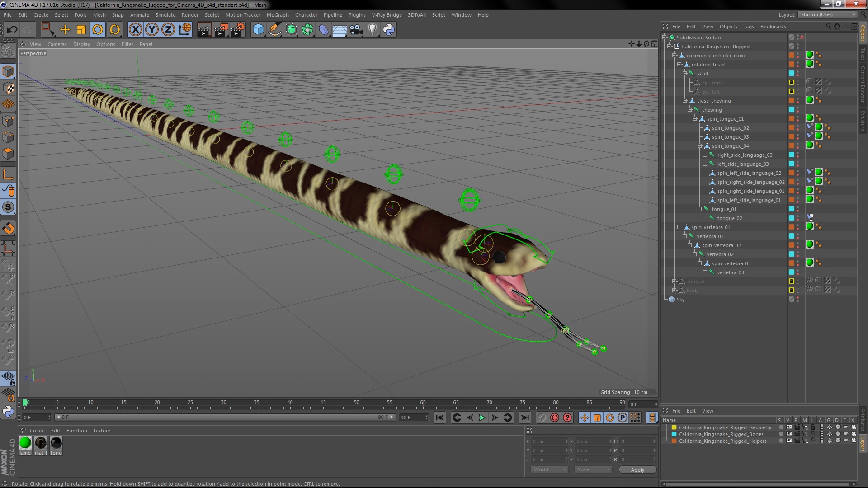Expand vertebra_03 node

tap(705, 272)
